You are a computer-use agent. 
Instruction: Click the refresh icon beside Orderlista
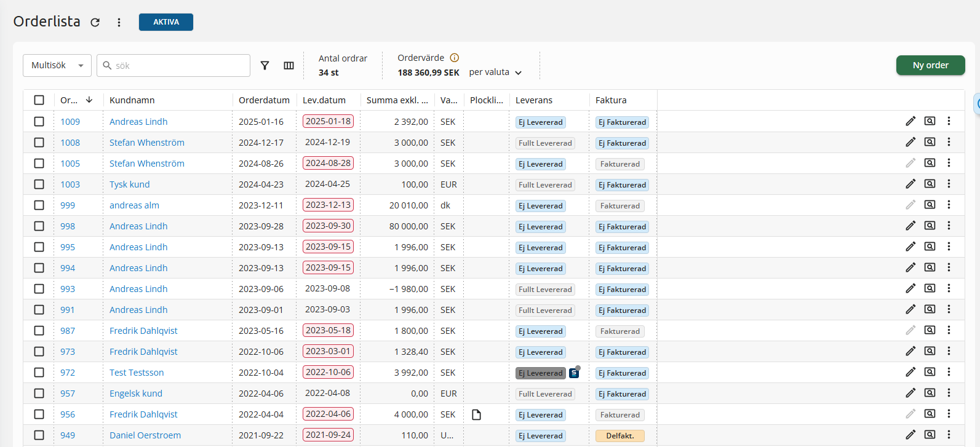(95, 22)
